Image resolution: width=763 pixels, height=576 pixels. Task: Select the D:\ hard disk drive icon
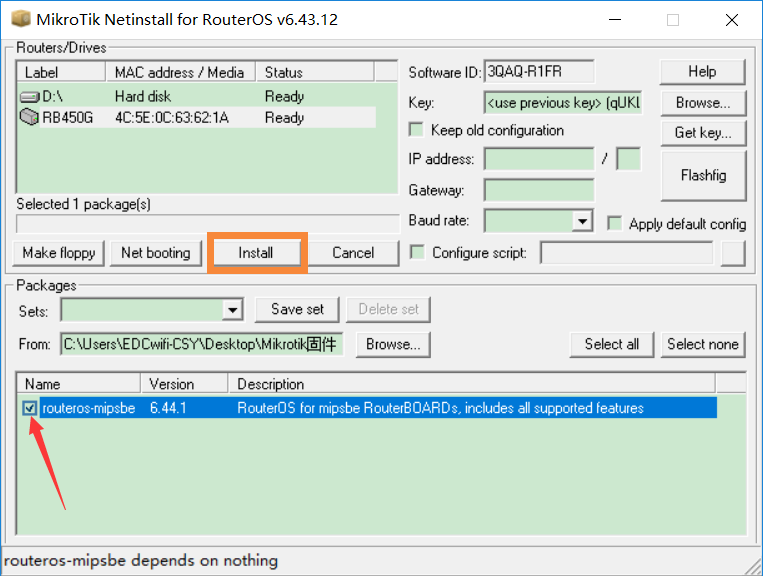click(29, 97)
